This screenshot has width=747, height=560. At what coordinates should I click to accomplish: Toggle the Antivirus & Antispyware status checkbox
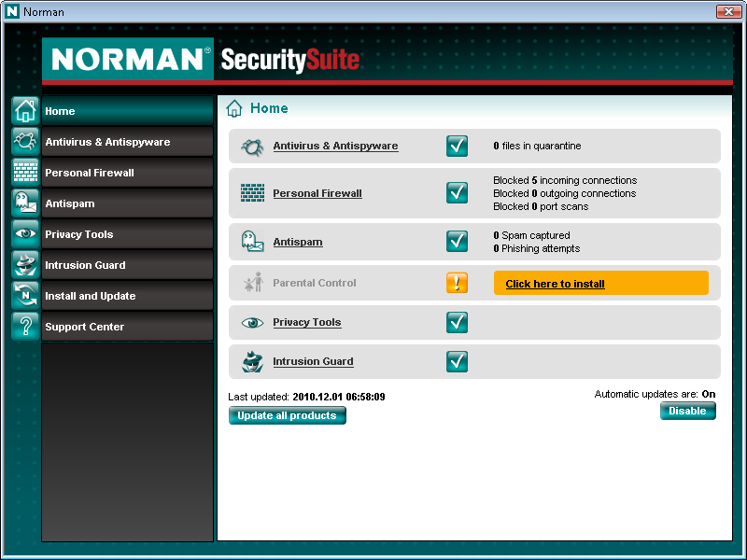[457, 146]
